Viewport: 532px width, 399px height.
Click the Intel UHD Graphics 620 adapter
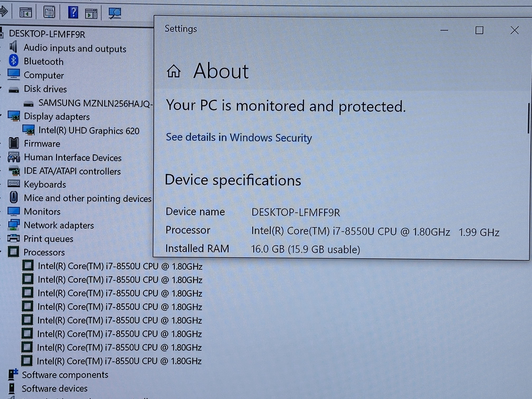pyautogui.click(x=89, y=131)
